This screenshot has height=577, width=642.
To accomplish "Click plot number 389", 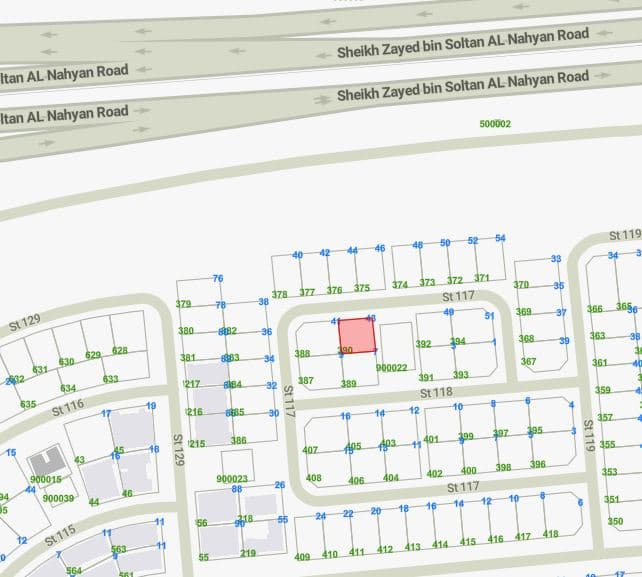I will 348,383.
